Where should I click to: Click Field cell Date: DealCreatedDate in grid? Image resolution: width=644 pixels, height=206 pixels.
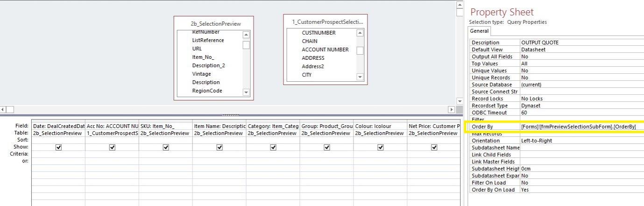click(x=58, y=126)
